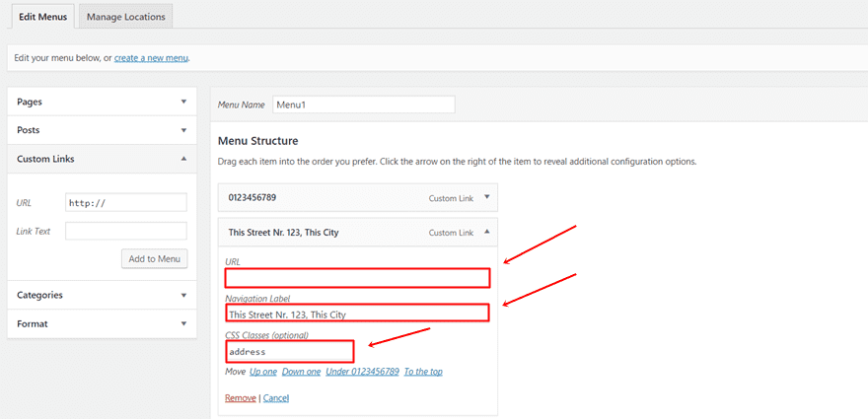Expand the Categories panel

pos(183,295)
